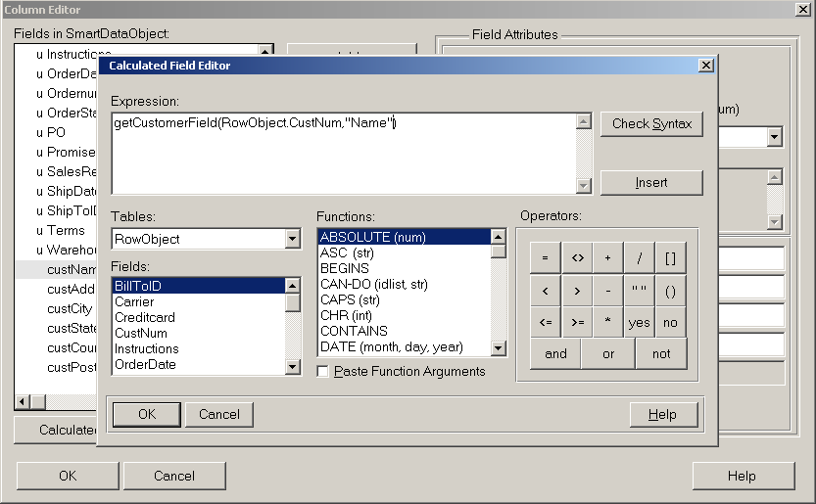Click Expression box scroll up arrow
The height and width of the screenshot is (504, 816).
[x=584, y=121]
